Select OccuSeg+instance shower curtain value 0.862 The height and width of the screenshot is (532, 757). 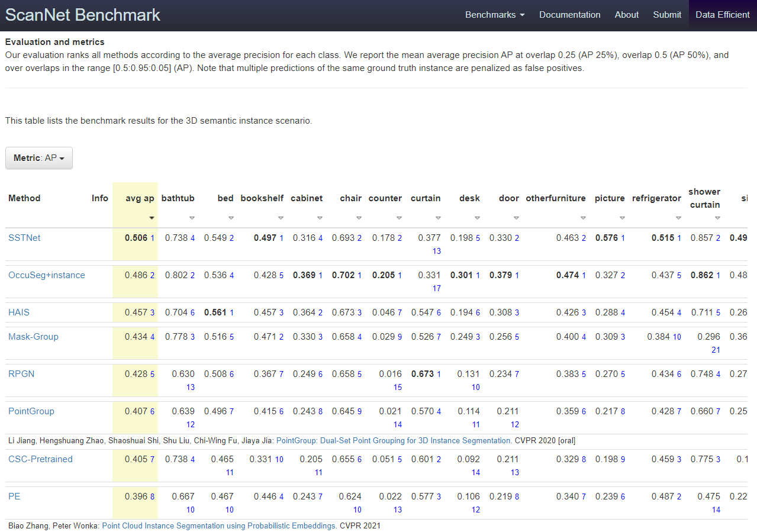[703, 275]
